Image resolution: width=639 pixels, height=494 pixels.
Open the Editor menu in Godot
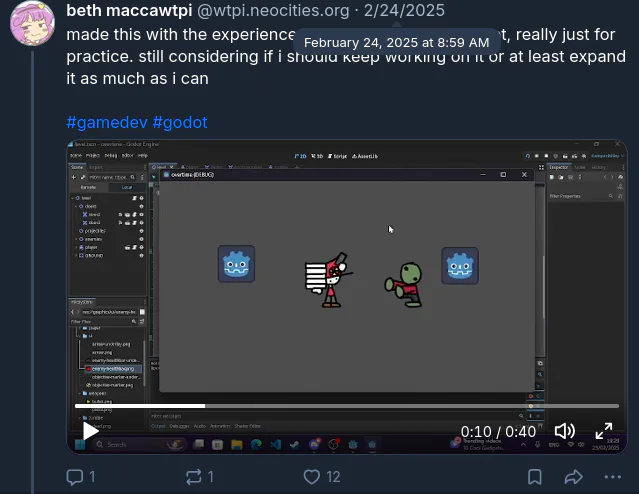tap(128, 156)
